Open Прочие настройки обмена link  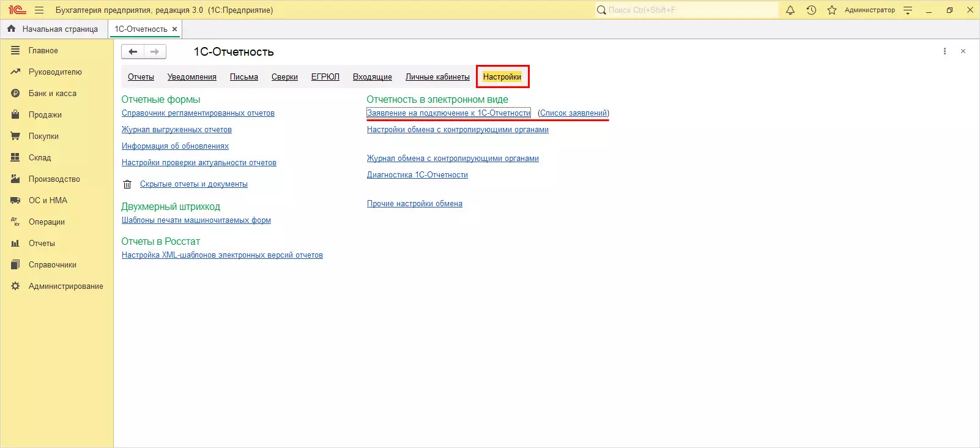tap(415, 203)
